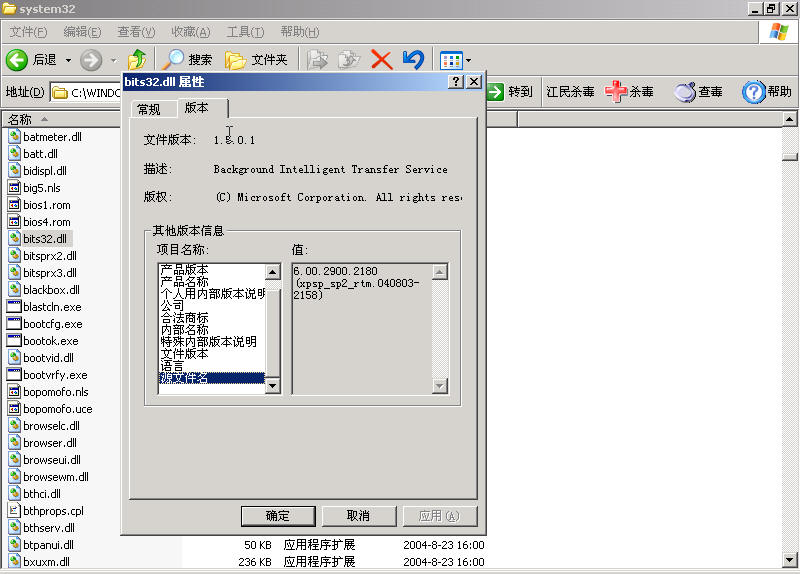
Task: Select the file bootvid.dll
Action: (48, 358)
